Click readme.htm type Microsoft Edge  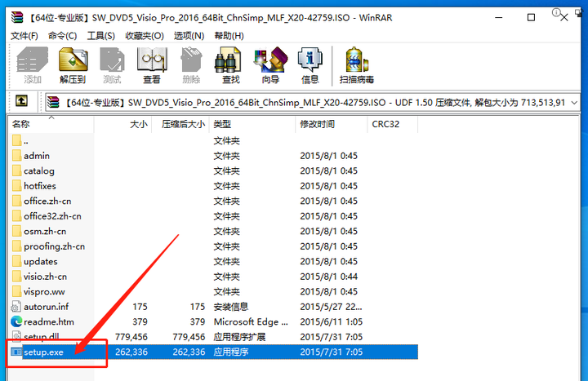click(x=251, y=321)
